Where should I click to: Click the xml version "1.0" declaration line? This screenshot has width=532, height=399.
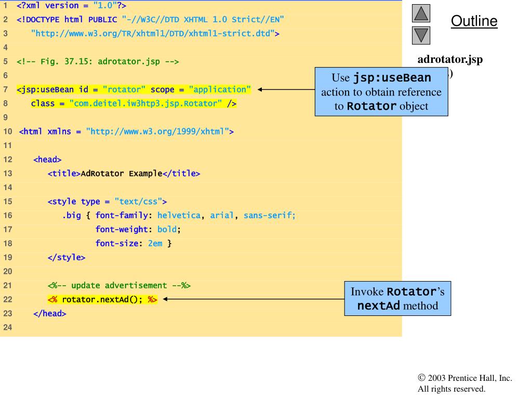coord(71,6)
